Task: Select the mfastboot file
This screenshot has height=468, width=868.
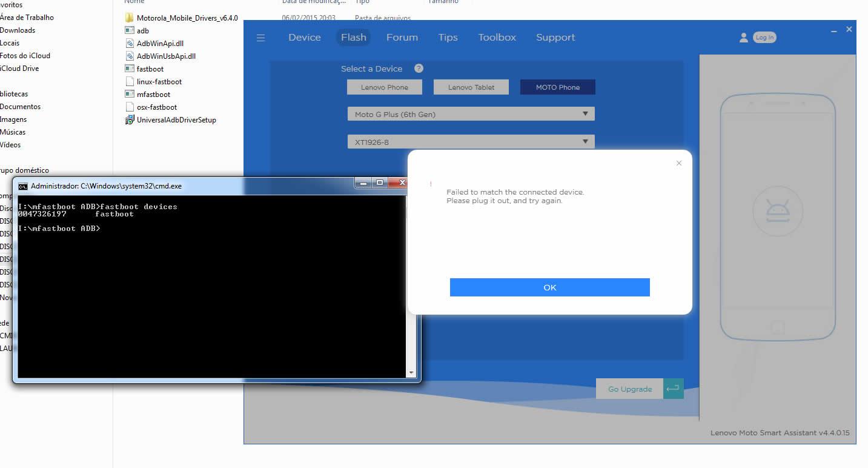Action: [x=148, y=94]
